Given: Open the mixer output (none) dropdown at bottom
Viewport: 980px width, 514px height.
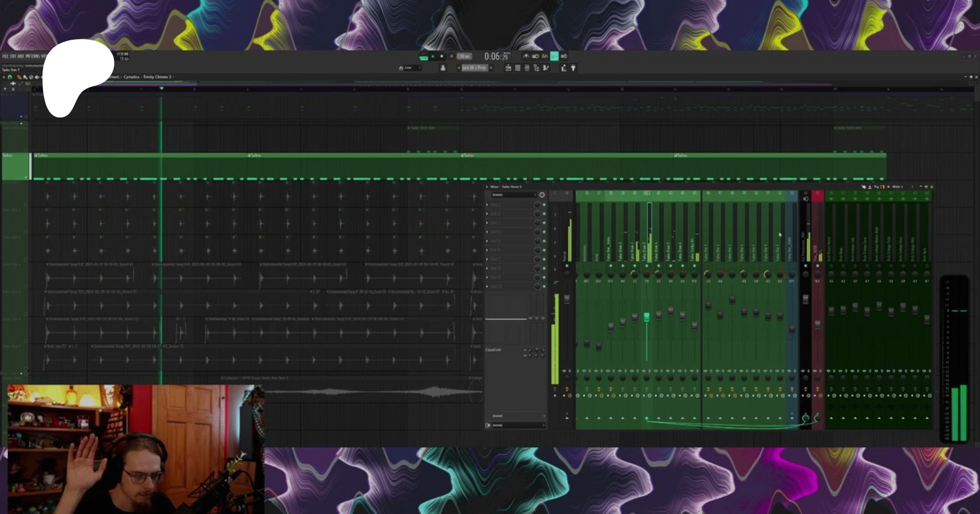Looking at the screenshot, I should 514,425.
